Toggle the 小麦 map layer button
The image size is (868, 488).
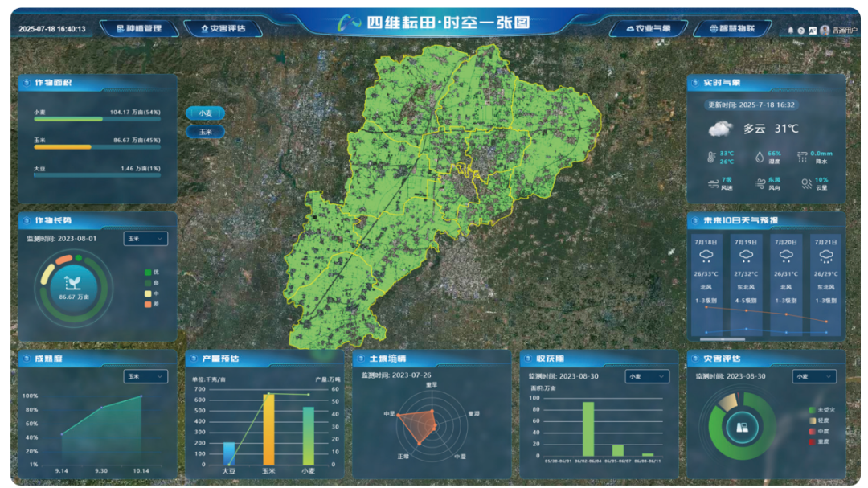click(205, 113)
